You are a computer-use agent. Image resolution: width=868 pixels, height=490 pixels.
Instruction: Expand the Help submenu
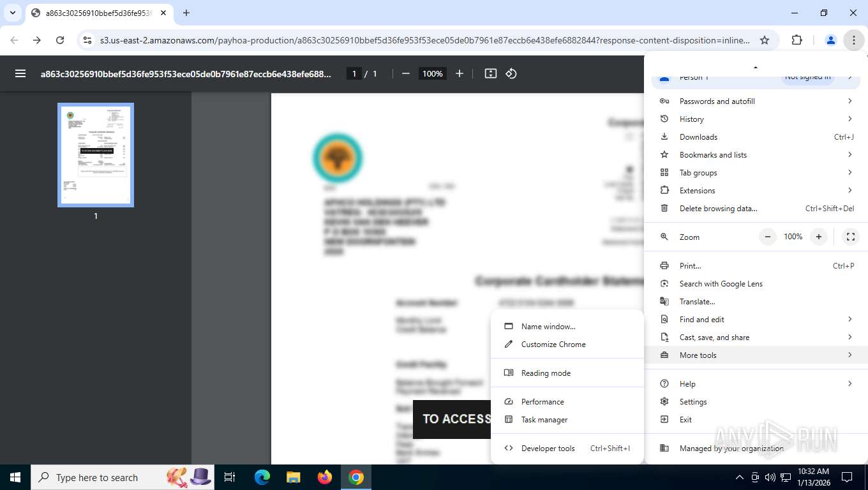[x=756, y=384]
